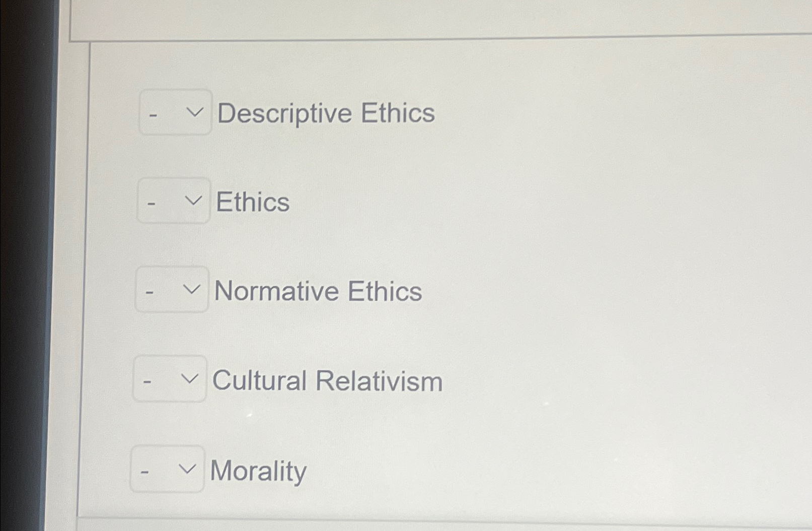Select the Cultural Relativism label text
The image size is (812, 531).
[x=327, y=381]
